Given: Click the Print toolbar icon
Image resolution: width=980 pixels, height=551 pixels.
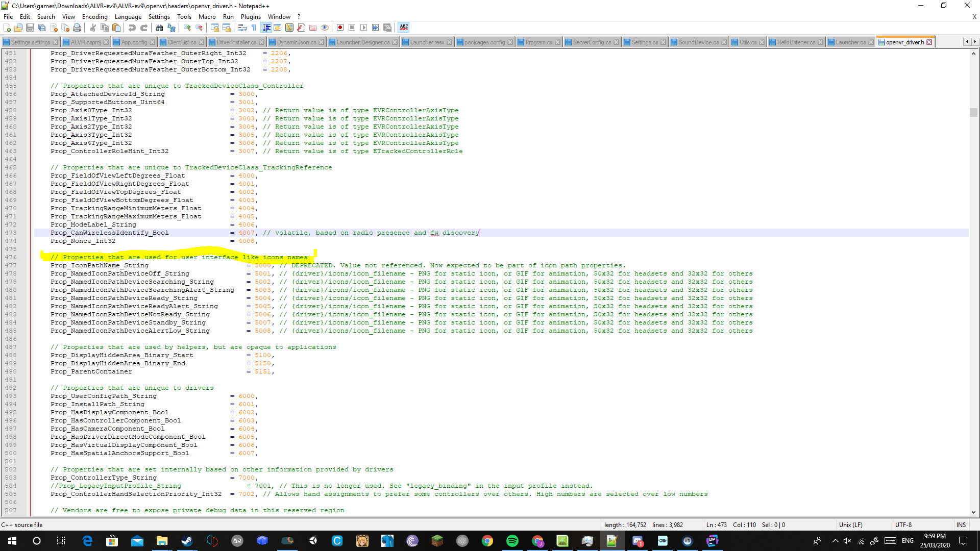Looking at the screenshot, I should point(77,28).
